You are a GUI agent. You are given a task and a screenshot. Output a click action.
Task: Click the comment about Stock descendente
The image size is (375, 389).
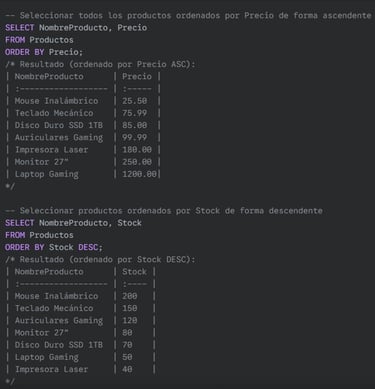pyautogui.click(x=164, y=211)
